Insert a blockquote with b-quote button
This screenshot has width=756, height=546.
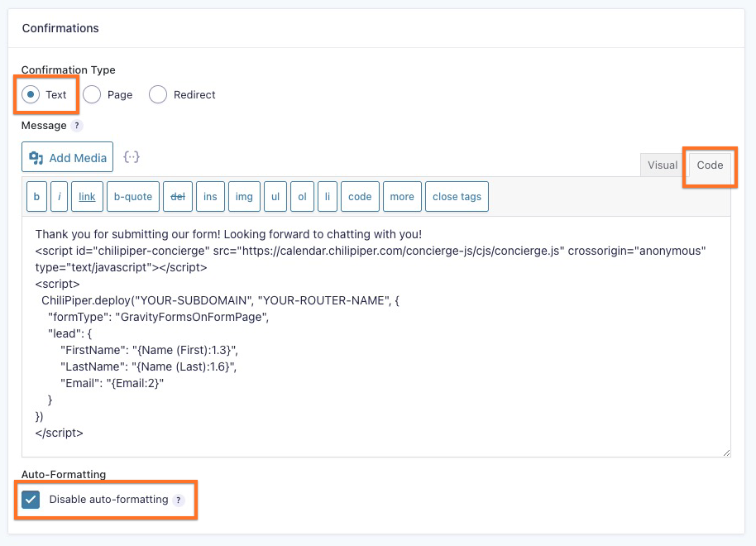[x=133, y=197]
